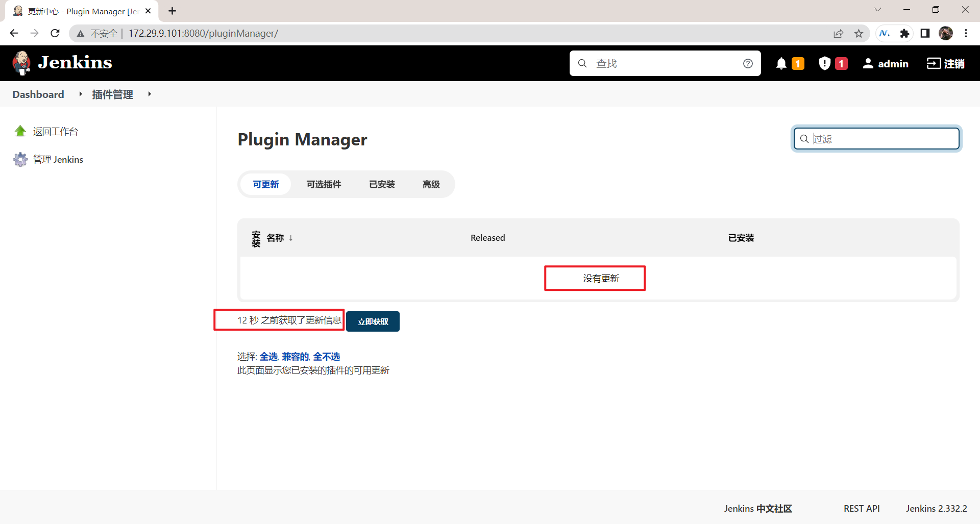The width and height of the screenshot is (980, 524).
Task: Open security warnings shield icon
Action: pyautogui.click(x=824, y=63)
